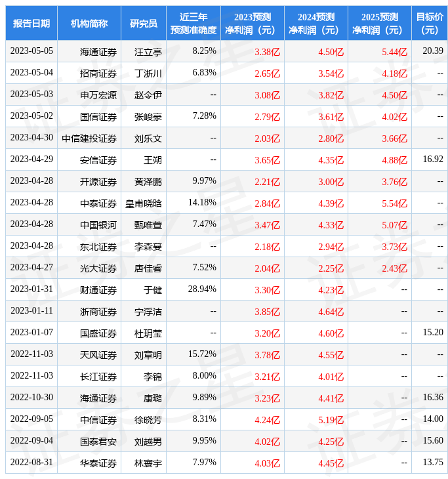Click the 目标价 column header
Screen dimensions: 448x479
[429, 23]
